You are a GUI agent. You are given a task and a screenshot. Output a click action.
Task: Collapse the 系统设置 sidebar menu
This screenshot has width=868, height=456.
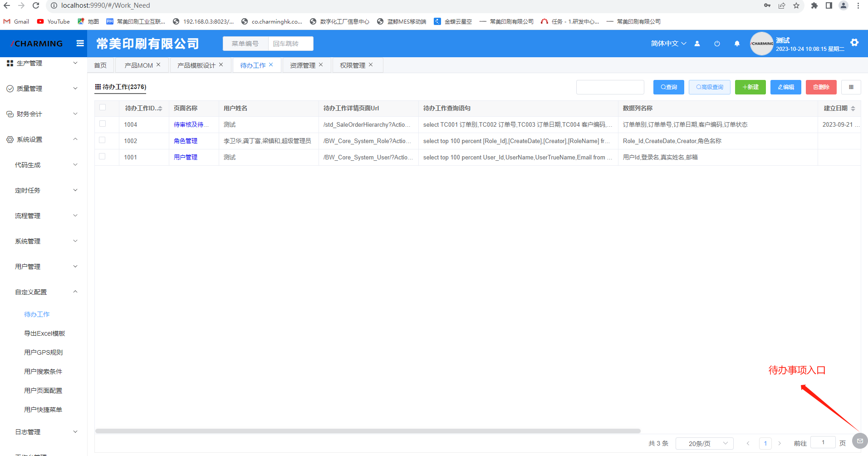pyautogui.click(x=44, y=139)
